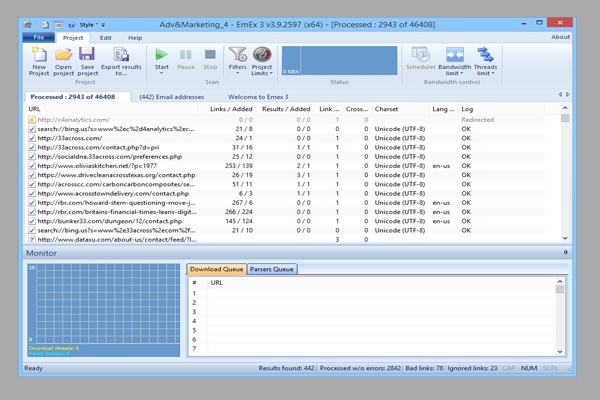The height and width of the screenshot is (400, 600).
Task: Expand the Start scan dropdown
Action: [162, 73]
